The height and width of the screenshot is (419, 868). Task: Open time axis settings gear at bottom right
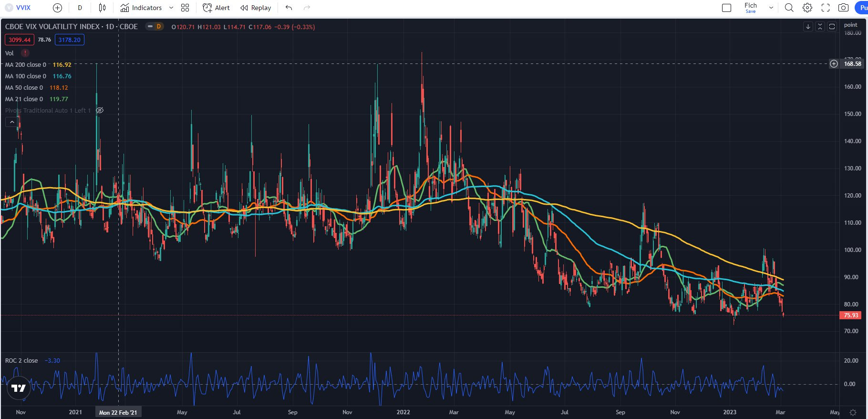click(853, 412)
